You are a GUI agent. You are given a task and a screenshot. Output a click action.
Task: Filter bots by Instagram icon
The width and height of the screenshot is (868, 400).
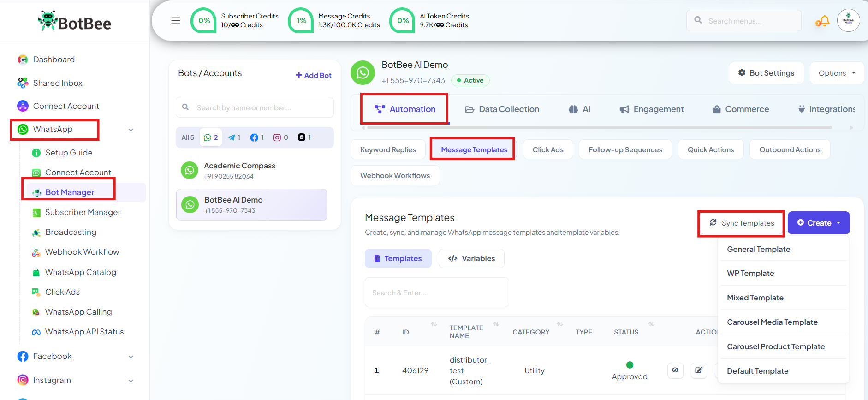click(x=280, y=137)
